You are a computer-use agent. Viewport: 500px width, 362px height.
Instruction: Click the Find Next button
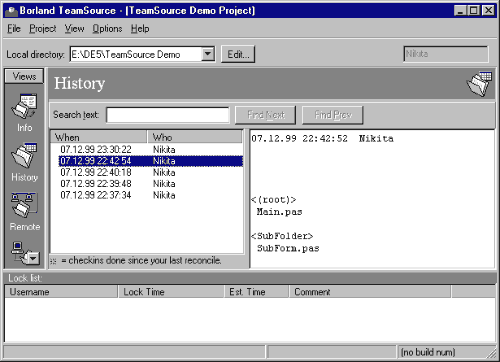pos(266,115)
